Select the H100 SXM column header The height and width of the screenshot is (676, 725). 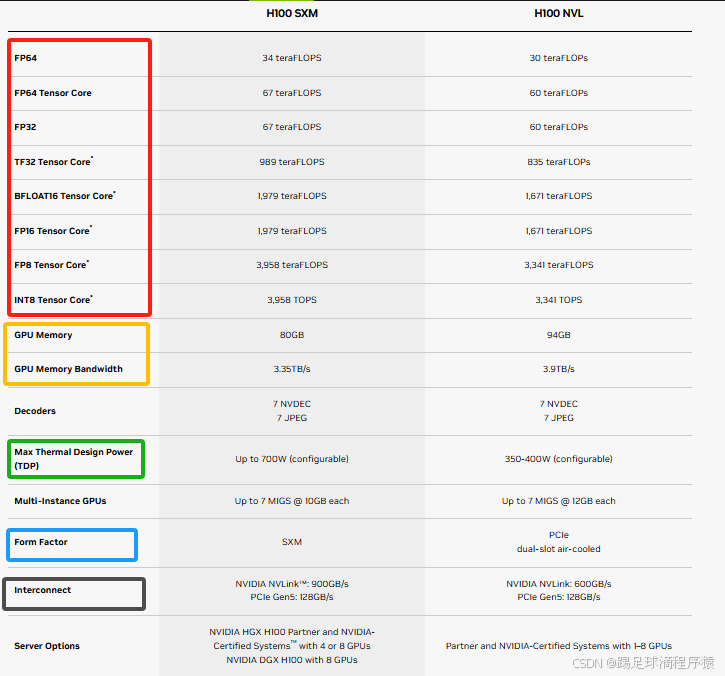tap(292, 13)
